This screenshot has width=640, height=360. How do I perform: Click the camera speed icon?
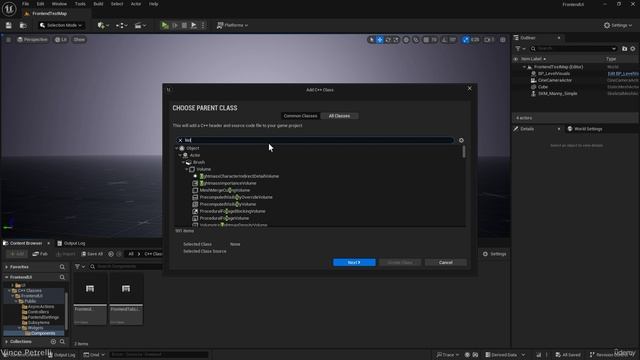(489, 40)
